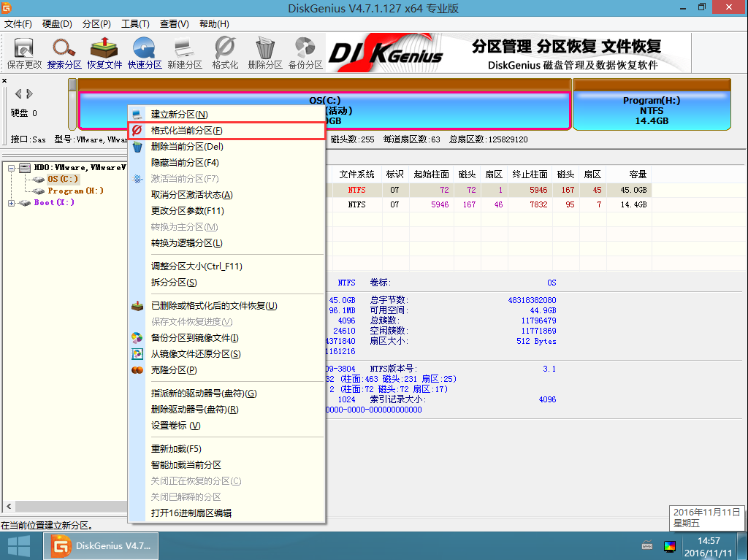
Task: Click the trash icon beside 删除当前分区
Action: [x=137, y=147]
